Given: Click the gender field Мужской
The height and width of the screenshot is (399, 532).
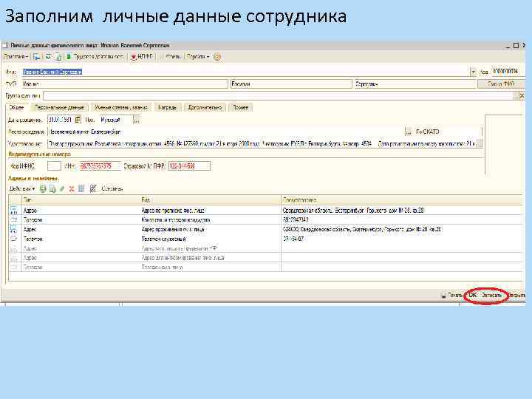Looking at the screenshot, I should point(115,120).
